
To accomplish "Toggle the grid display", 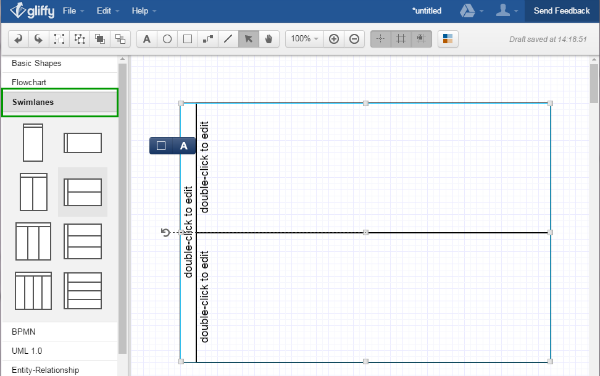I will [401, 39].
